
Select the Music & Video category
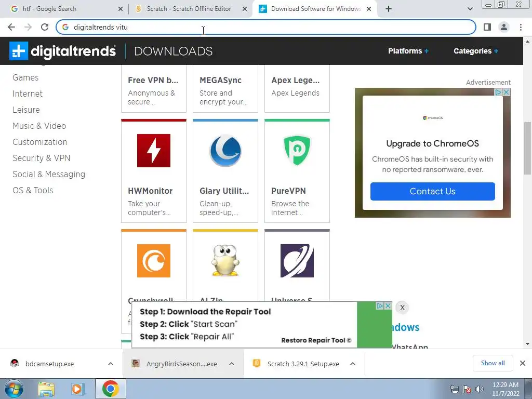(39, 126)
